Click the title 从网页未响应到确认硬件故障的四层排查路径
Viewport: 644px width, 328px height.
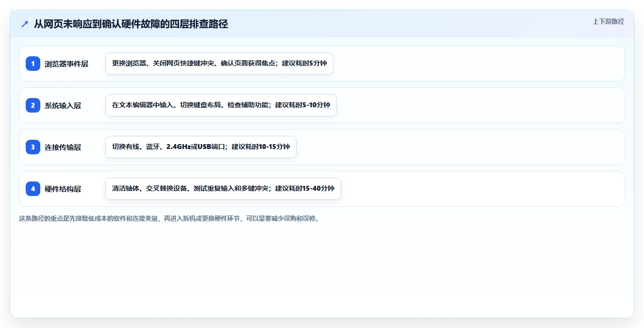[x=131, y=24]
